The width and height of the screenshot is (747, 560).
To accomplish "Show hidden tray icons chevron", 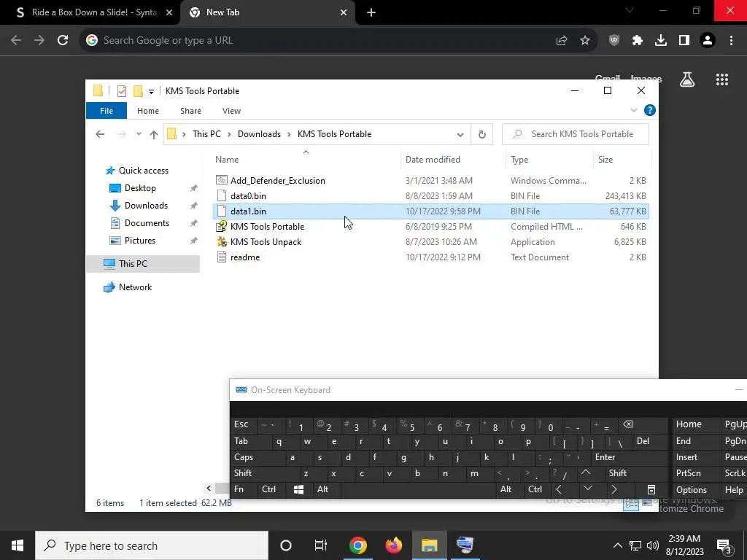I will (617, 545).
